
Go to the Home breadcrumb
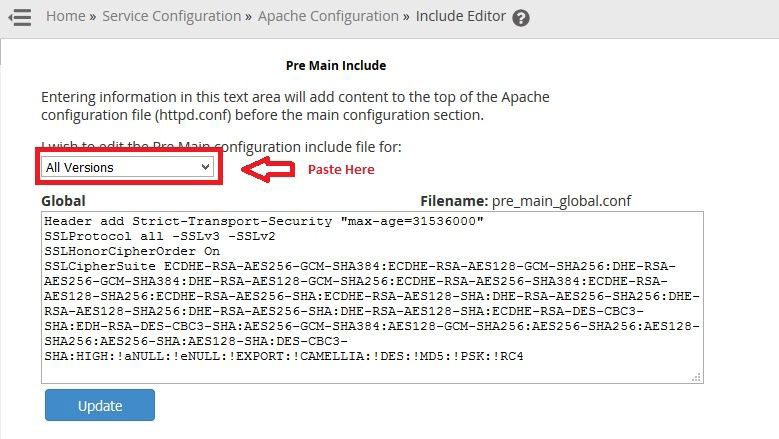click(66, 16)
